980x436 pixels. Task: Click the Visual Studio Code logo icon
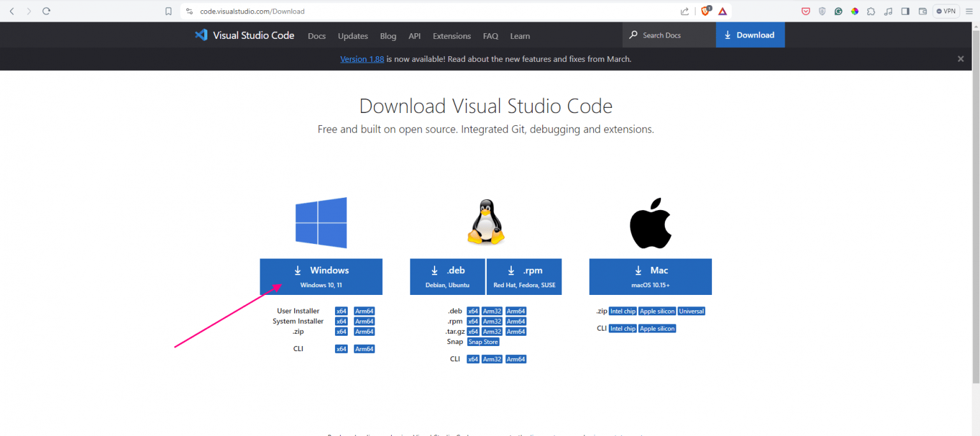coord(201,35)
